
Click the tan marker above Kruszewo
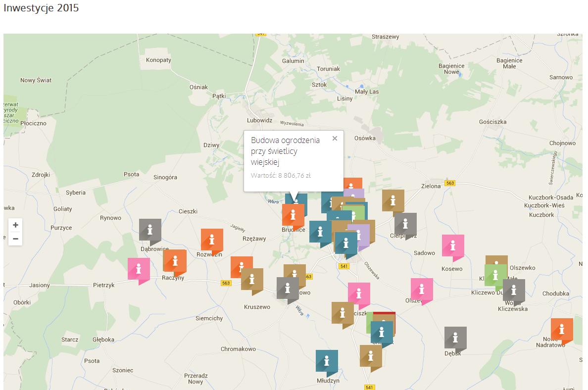tap(252, 280)
